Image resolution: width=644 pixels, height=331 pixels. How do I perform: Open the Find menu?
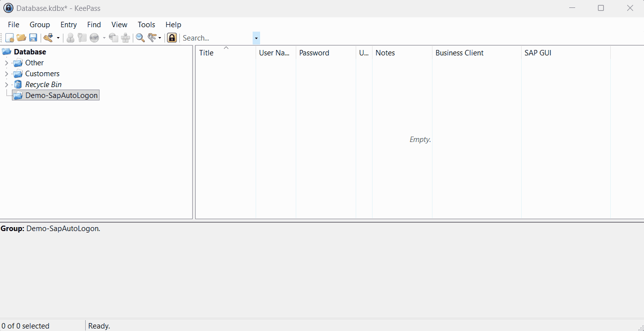click(x=94, y=24)
